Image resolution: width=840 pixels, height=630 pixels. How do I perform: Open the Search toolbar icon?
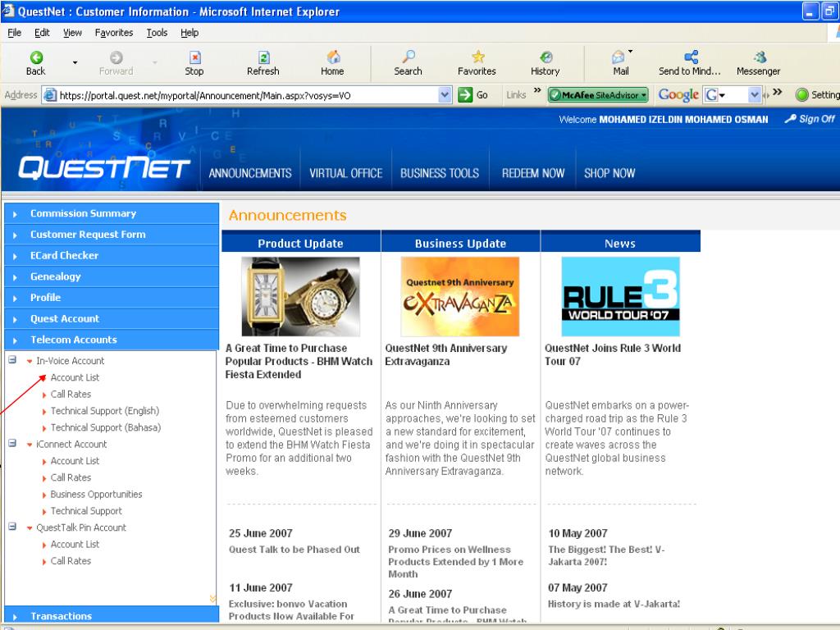pyautogui.click(x=409, y=57)
